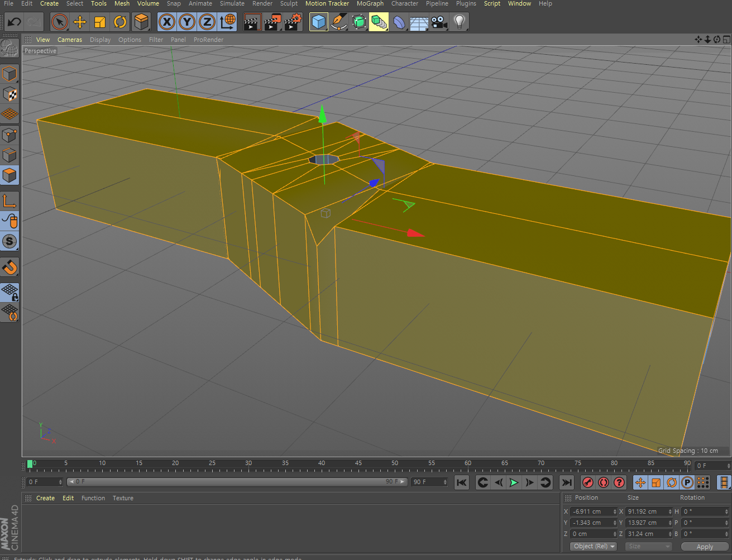
Task: Toggle the Viewport Solo S icon
Action: point(10,242)
